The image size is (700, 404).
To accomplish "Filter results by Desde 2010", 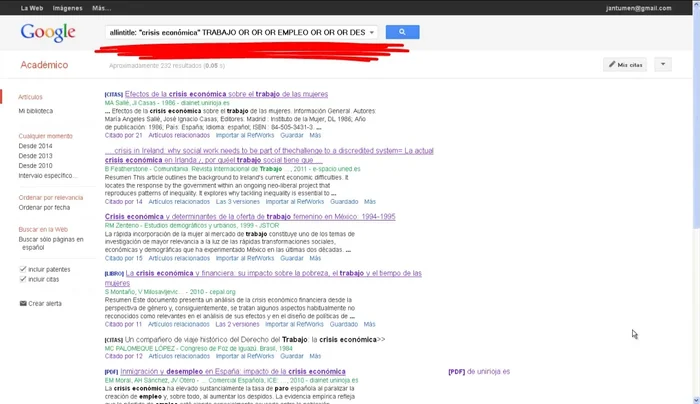I will (x=35, y=166).
